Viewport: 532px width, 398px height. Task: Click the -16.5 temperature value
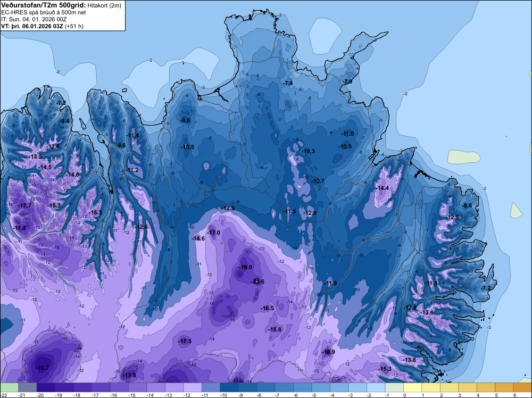click(267, 308)
